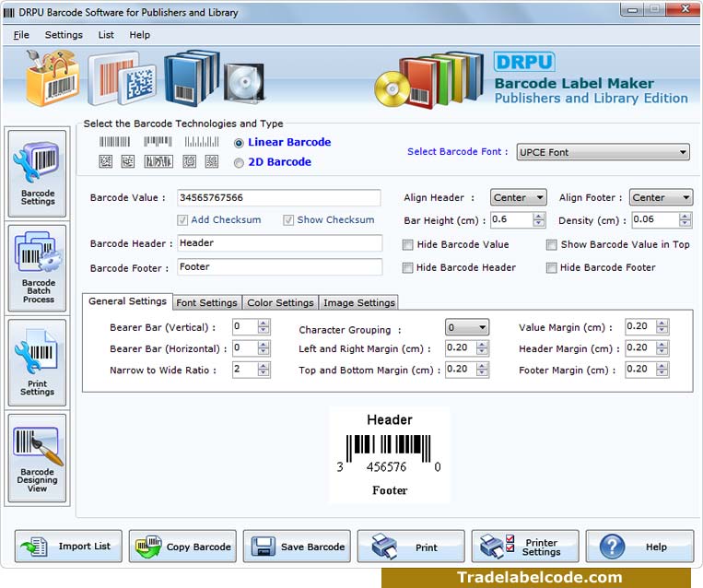Click the barcode and QR label banner icon
The image size is (703, 588).
[122, 78]
